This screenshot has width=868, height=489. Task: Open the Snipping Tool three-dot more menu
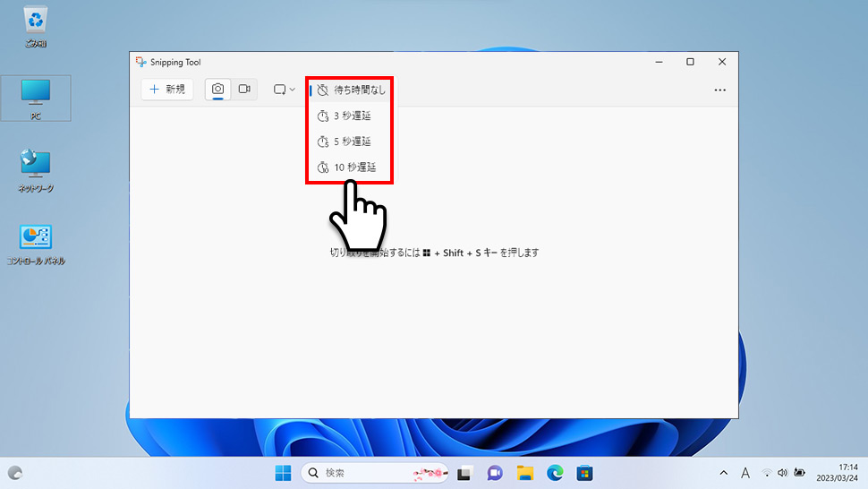click(x=719, y=90)
